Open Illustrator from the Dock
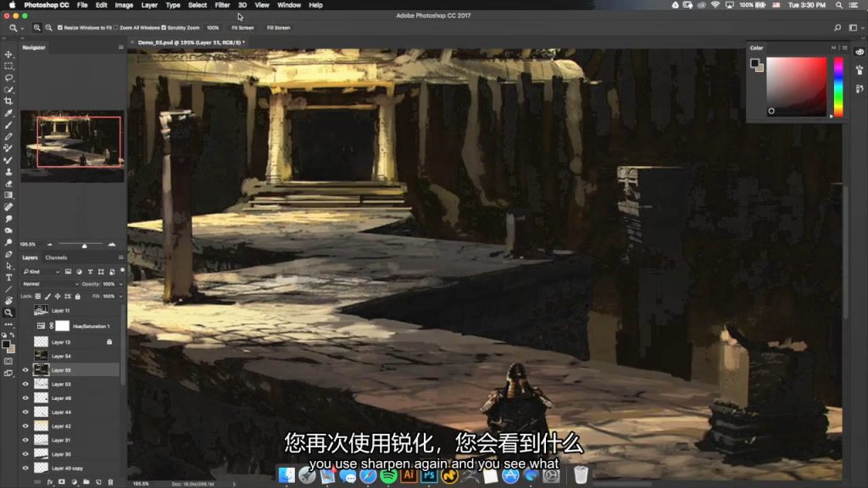The height and width of the screenshot is (488, 868). click(x=409, y=475)
